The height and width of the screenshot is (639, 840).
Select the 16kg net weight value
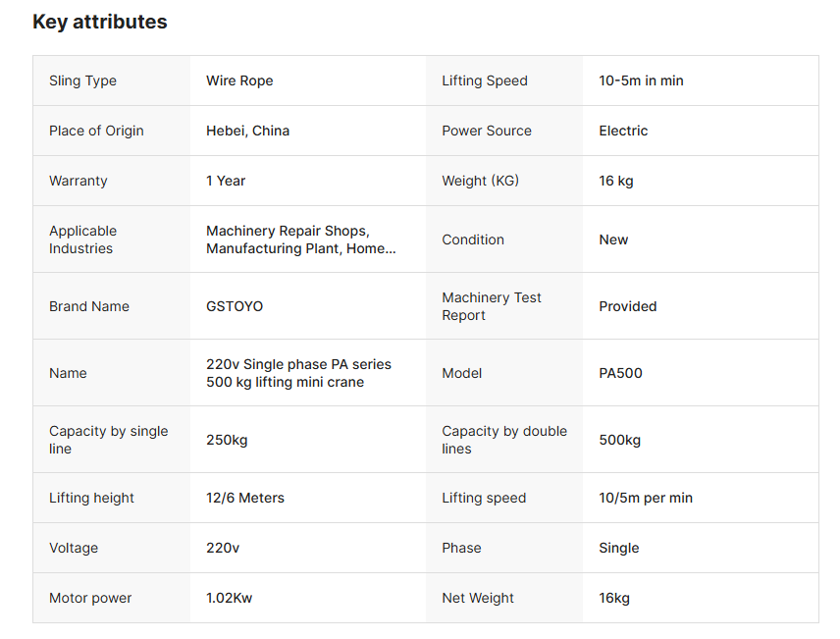pyautogui.click(x=614, y=598)
